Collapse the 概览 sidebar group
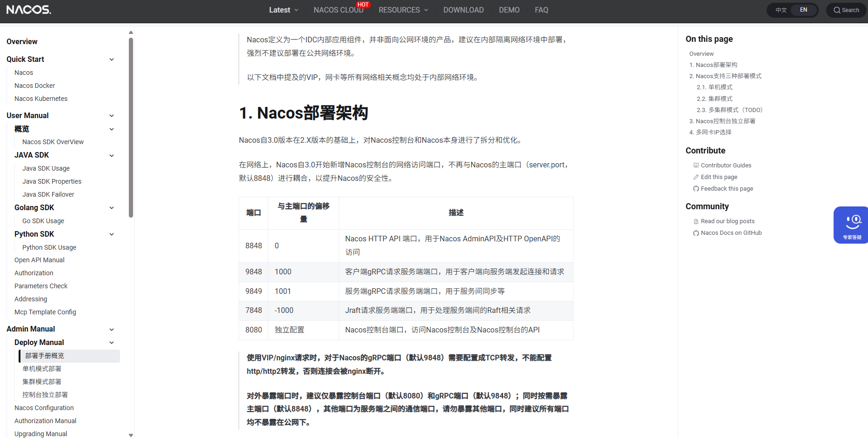 [x=112, y=129]
